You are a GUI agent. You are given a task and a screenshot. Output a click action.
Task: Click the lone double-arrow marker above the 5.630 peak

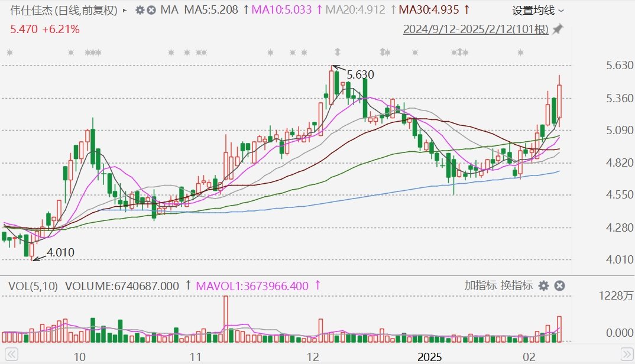(338, 52)
